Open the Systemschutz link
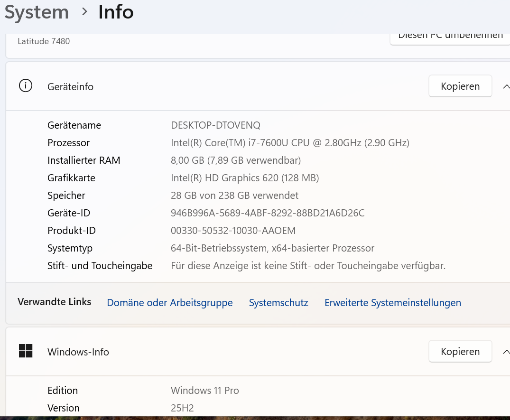 pyautogui.click(x=278, y=303)
